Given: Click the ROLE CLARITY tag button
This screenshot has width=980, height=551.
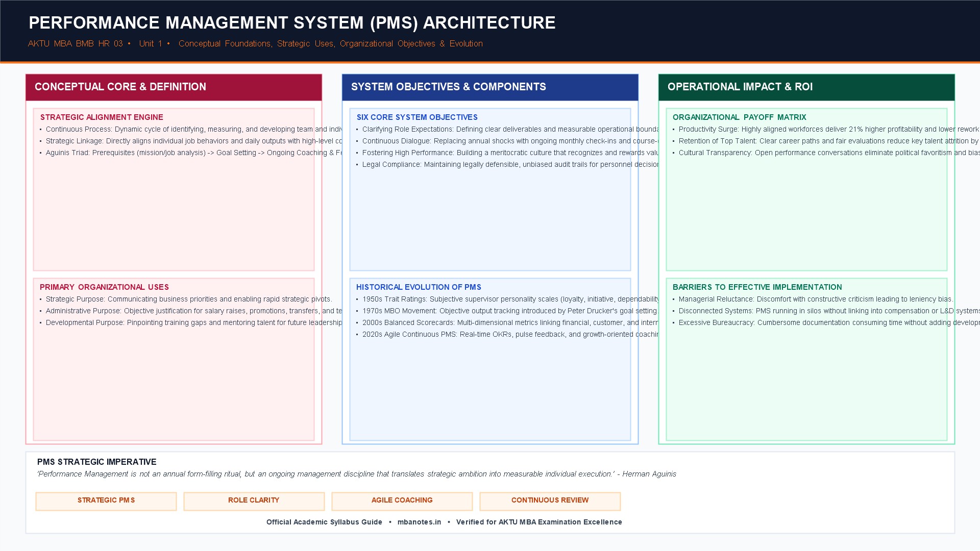Looking at the screenshot, I should coord(254,501).
